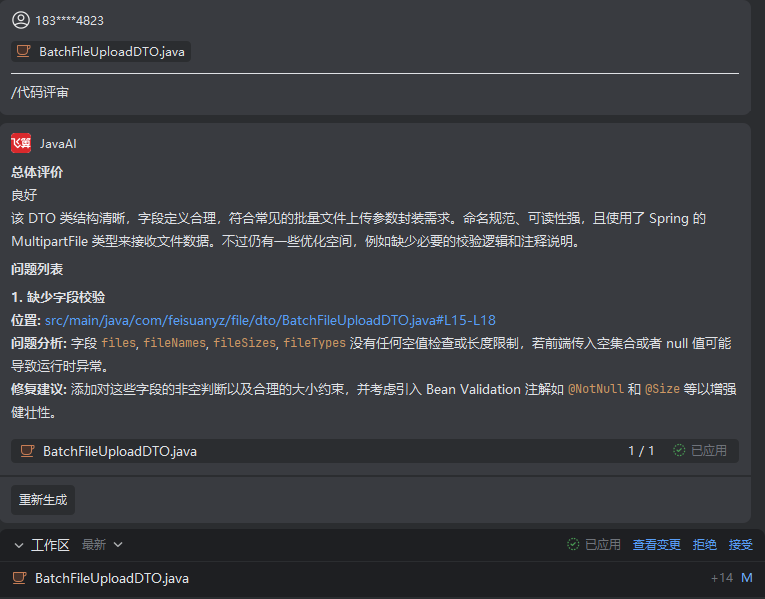
Task: Click the workspace toolbar green check status icon
Action: 573,545
